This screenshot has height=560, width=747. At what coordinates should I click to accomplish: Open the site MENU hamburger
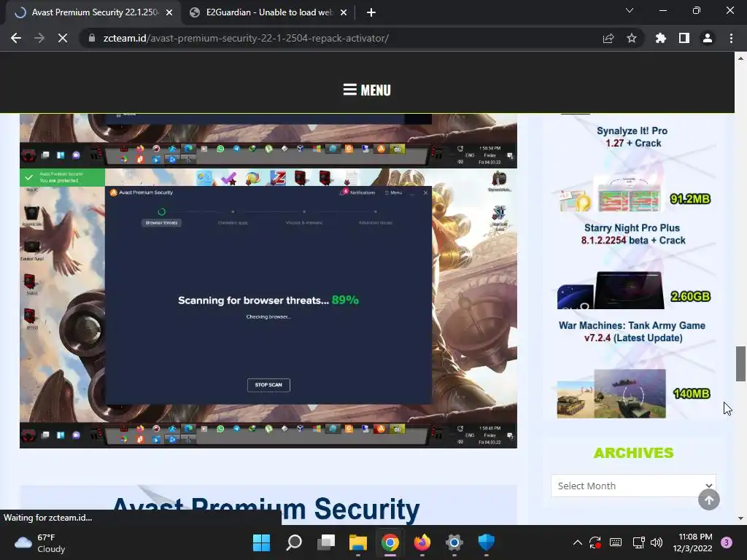tap(367, 90)
